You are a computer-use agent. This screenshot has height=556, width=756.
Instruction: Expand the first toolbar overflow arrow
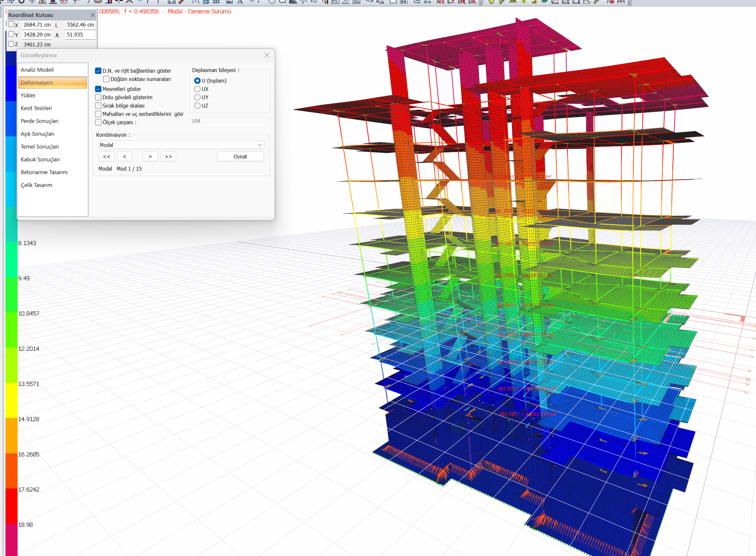[x=481, y=3]
